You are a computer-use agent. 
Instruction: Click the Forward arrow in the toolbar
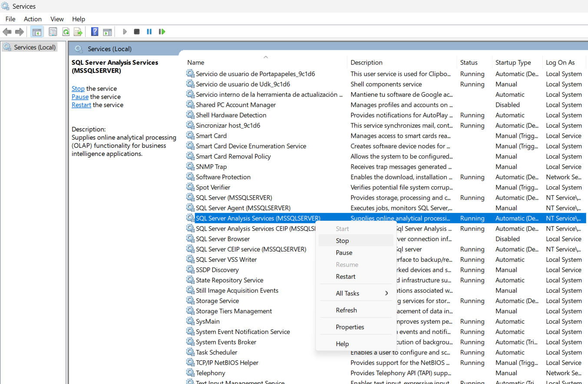coord(19,32)
